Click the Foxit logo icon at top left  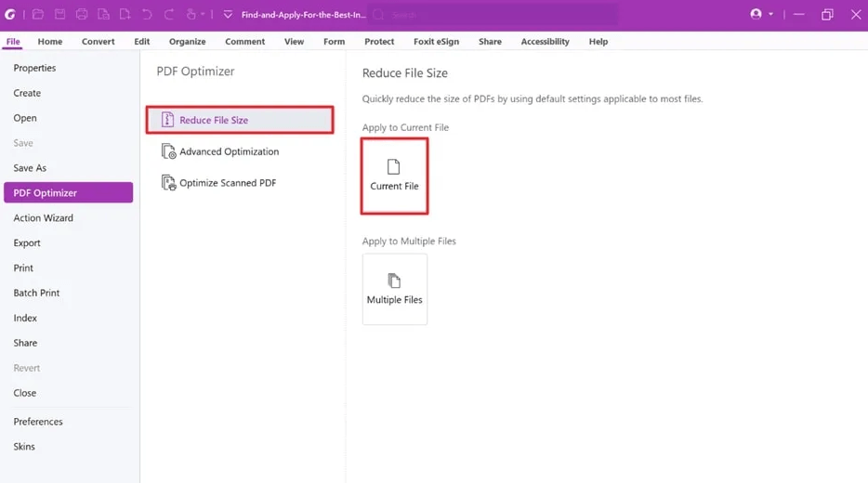[x=10, y=15]
